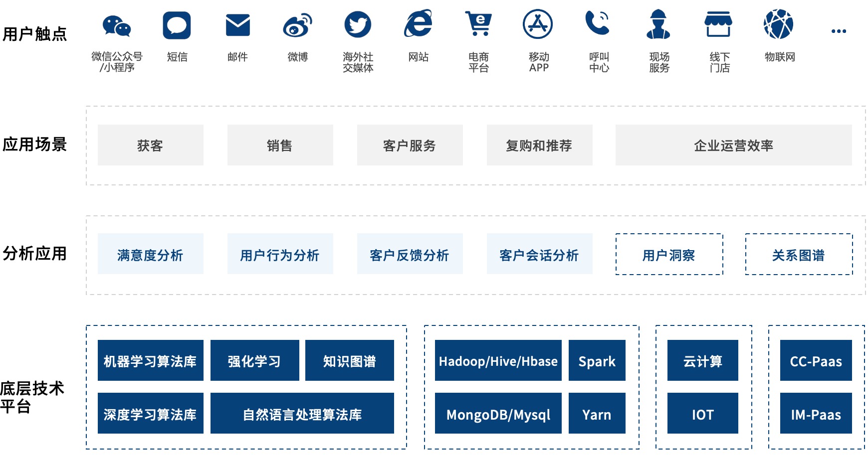
Task: Select the 微信公众号/小程序 WeChat icon
Action: tap(117, 25)
